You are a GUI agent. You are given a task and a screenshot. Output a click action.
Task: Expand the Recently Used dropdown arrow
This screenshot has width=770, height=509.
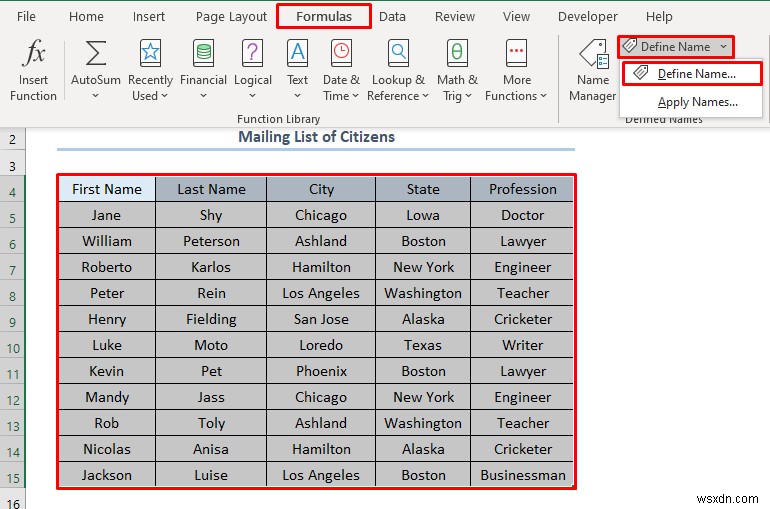[x=165, y=96]
